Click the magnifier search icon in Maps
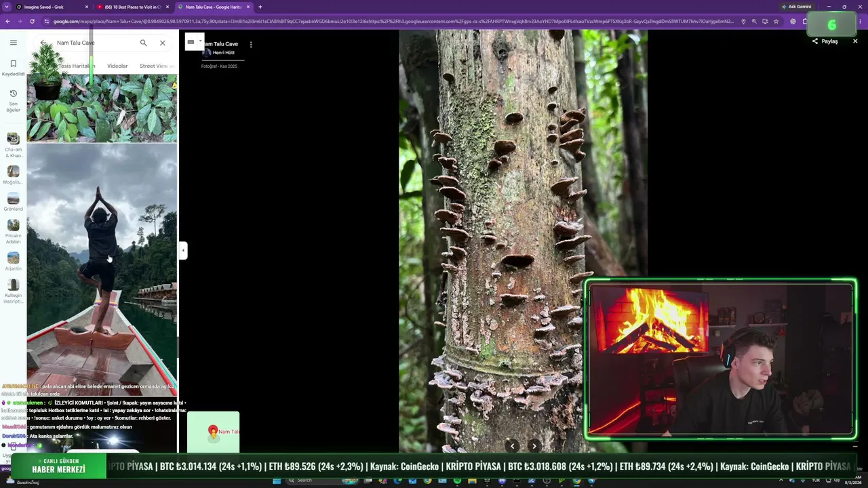 pyautogui.click(x=143, y=43)
